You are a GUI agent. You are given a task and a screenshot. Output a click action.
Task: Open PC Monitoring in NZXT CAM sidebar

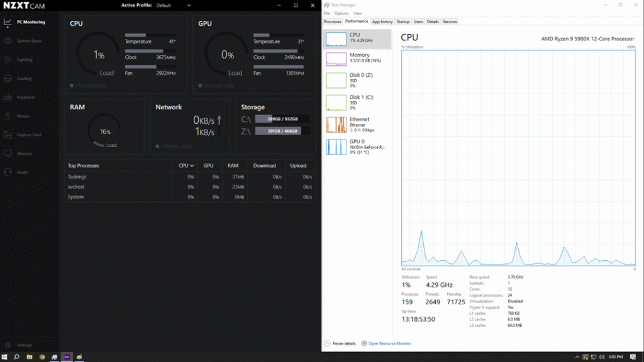click(30, 22)
